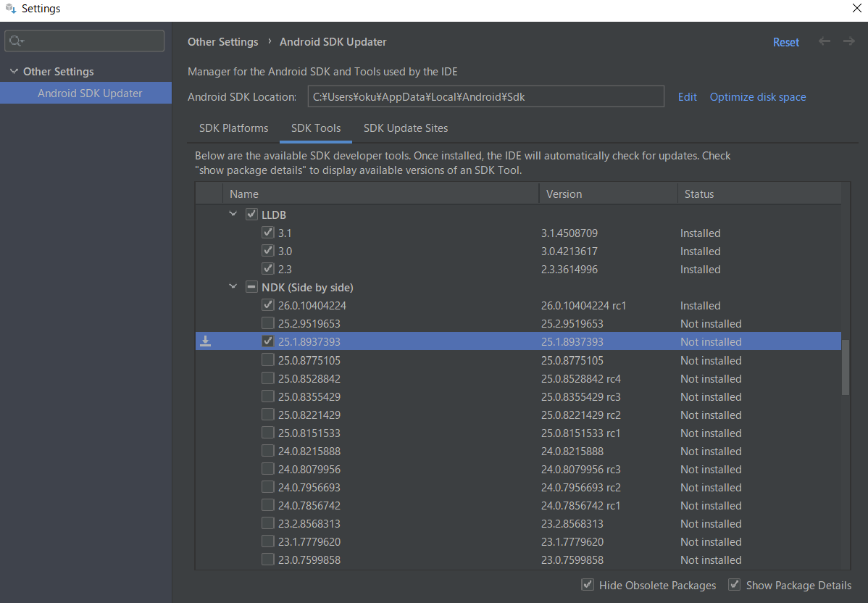
Task: Click the search magnifier icon in sidebar
Action: (17, 41)
